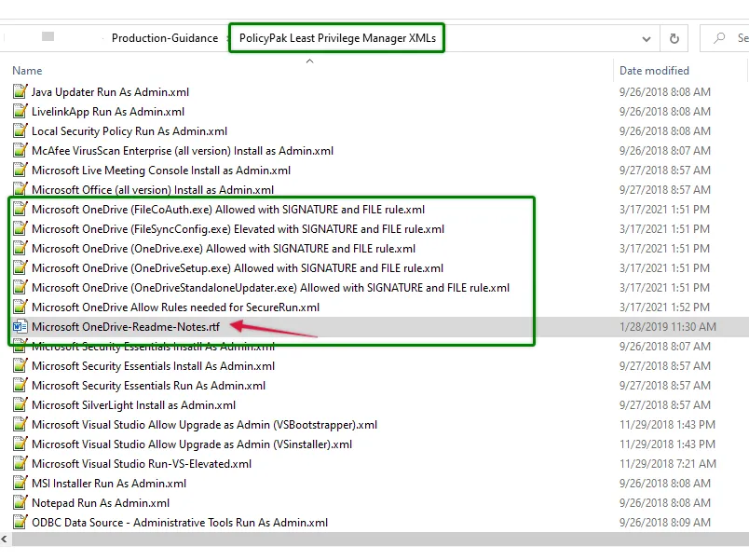Click the LivelinkApp Run As Admin file icon

pyautogui.click(x=20, y=112)
